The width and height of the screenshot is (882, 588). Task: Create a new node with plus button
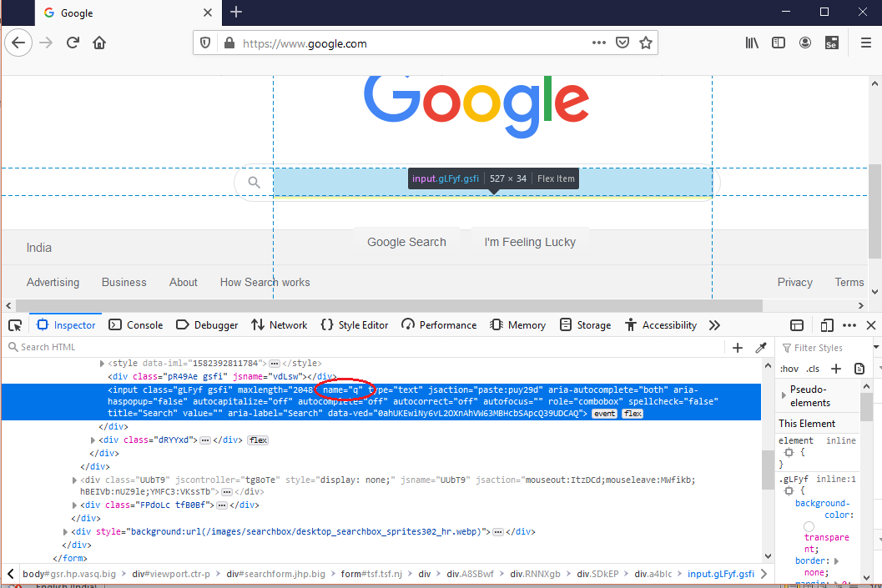tap(738, 348)
